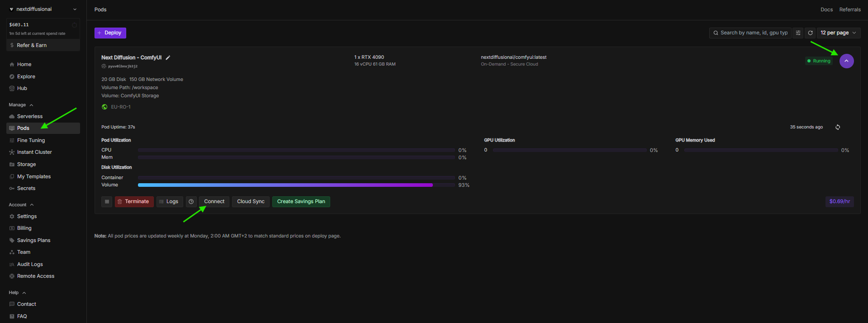Image resolution: width=868 pixels, height=323 pixels.
Task: Open the 12 per page dropdown
Action: pos(838,33)
